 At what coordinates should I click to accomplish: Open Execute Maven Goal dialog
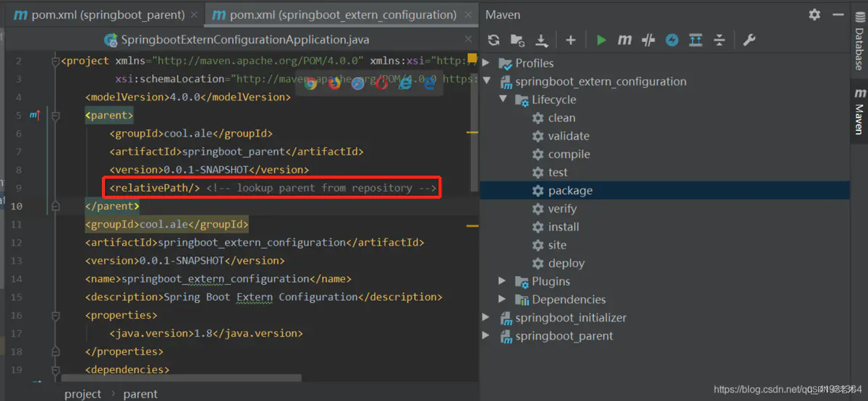[625, 40]
